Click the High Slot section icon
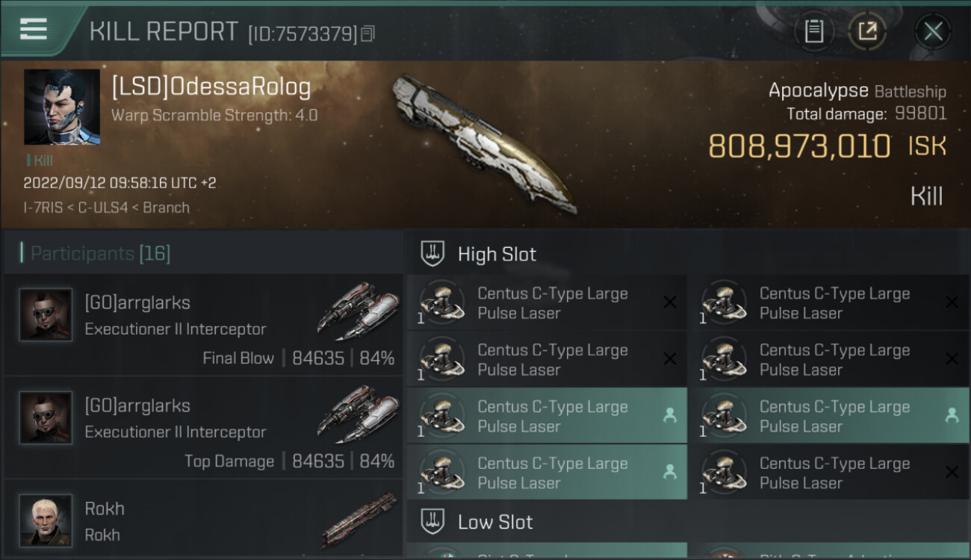The height and width of the screenshot is (560, 971). 433,254
